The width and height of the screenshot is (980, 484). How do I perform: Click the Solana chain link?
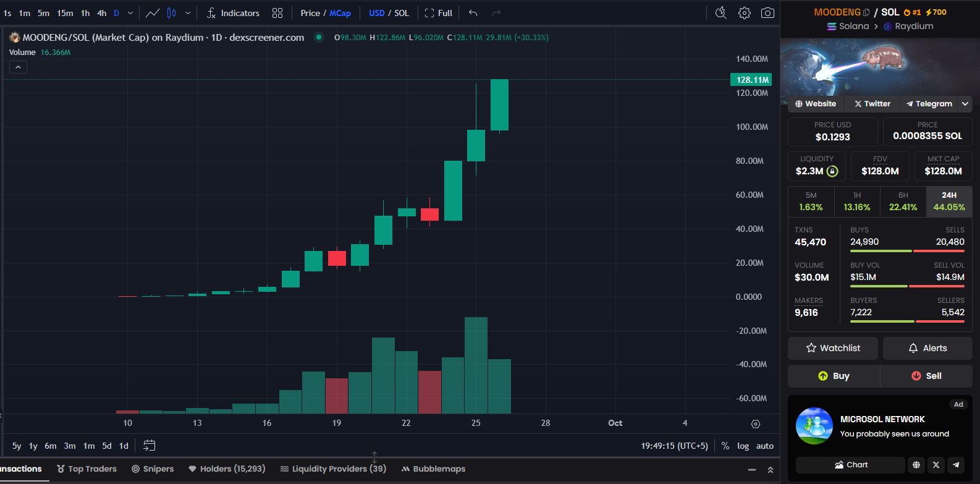tap(848, 26)
